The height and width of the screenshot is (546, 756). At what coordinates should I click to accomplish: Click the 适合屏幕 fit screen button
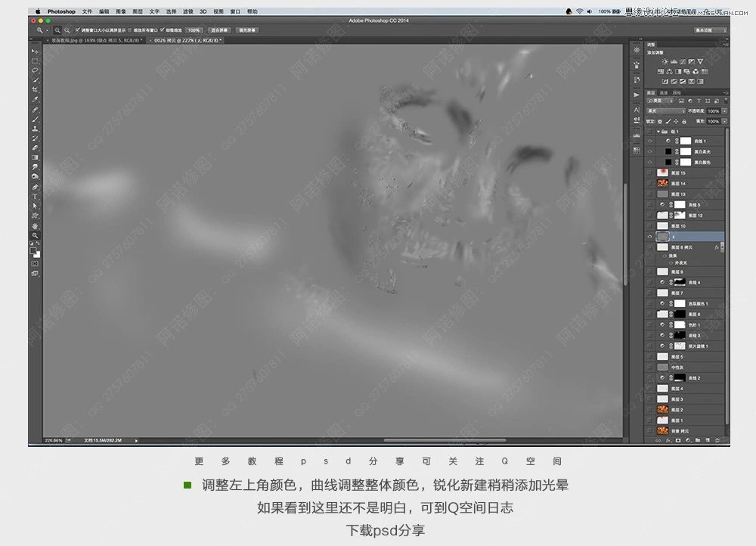219,30
